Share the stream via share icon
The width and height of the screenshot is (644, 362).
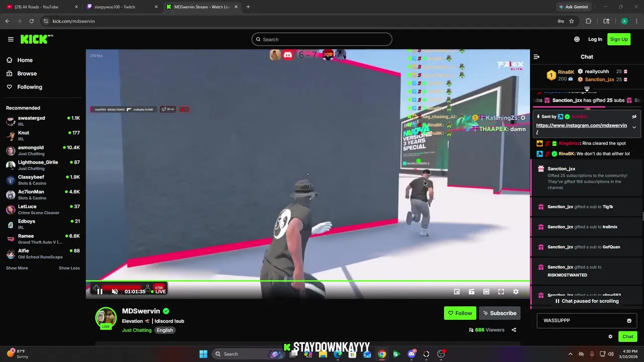[514, 330]
